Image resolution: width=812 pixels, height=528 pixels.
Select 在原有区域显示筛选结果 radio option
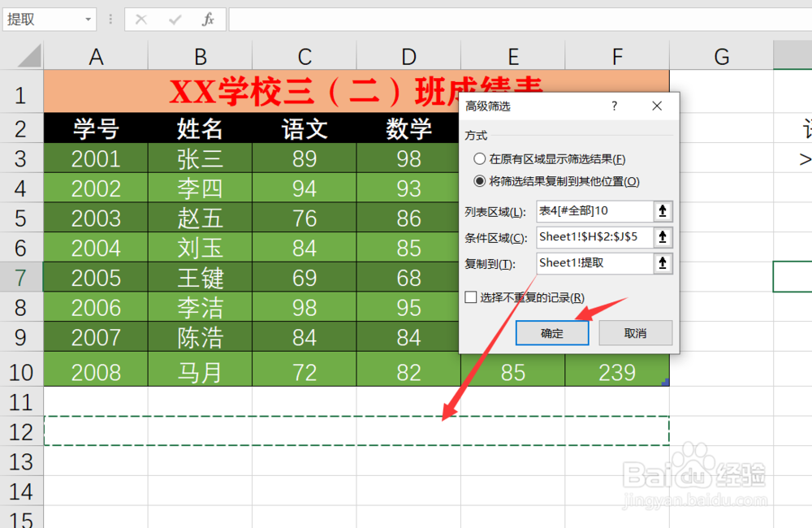[x=480, y=158]
